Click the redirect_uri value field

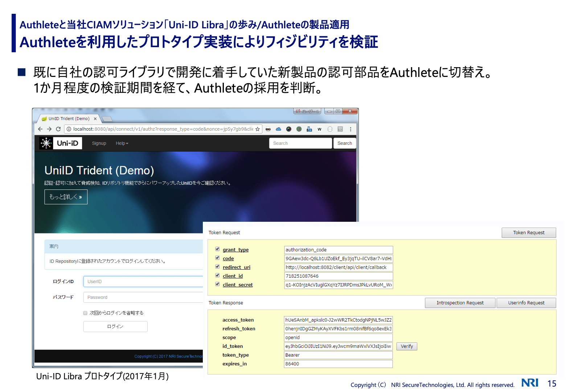click(339, 267)
